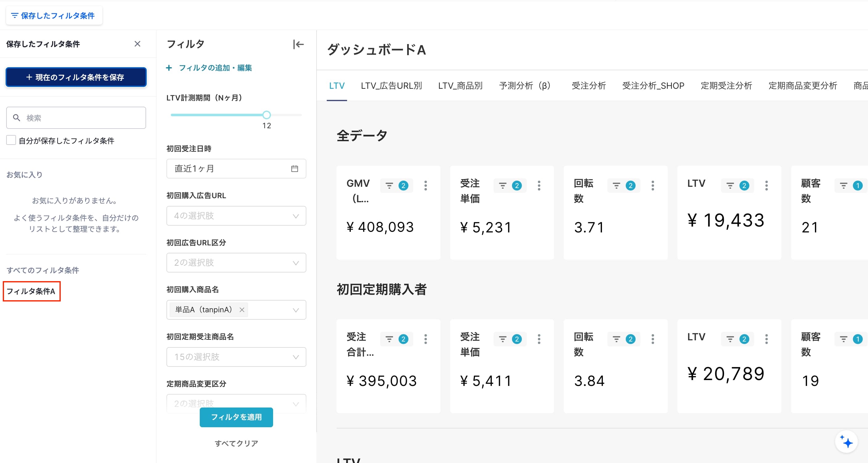
Task: Click in the 検索 search field
Action: [76, 118]
